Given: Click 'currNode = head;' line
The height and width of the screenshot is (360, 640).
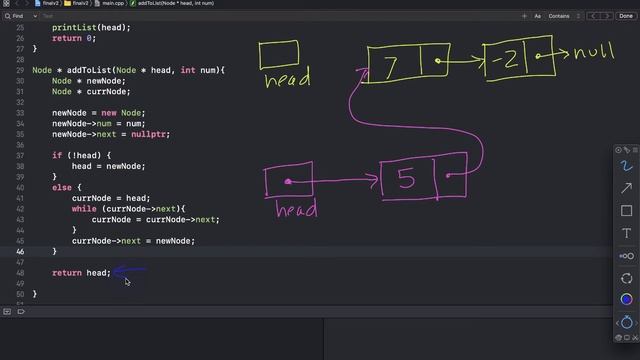Looking at the screenshot, I should [111, 198].
